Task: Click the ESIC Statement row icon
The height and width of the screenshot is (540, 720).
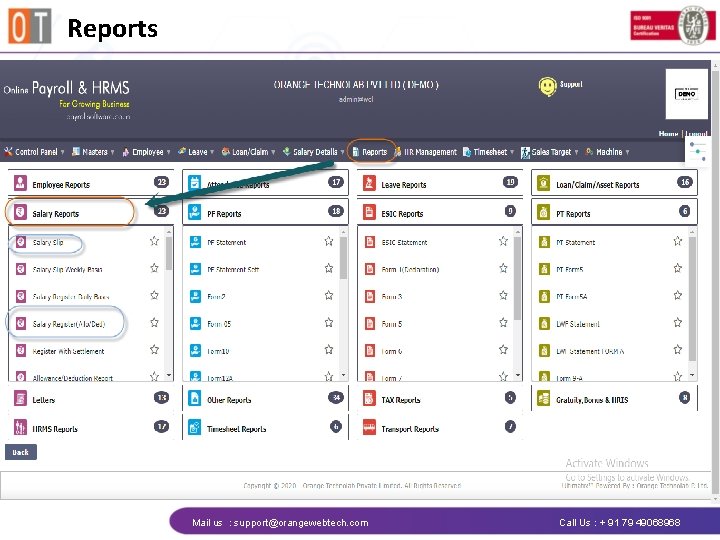Action: click(370, 242)
